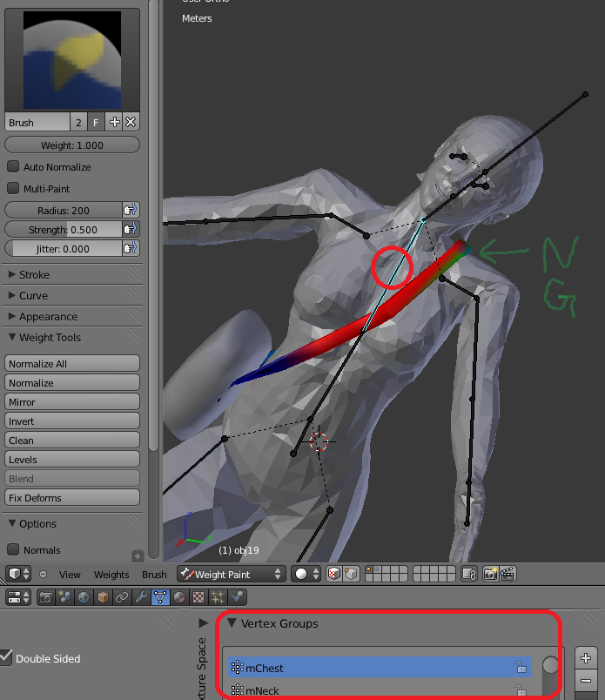Toggle pressure sensitivity for Strength
This screenshot has width=605, height=700.
(131, 230)
